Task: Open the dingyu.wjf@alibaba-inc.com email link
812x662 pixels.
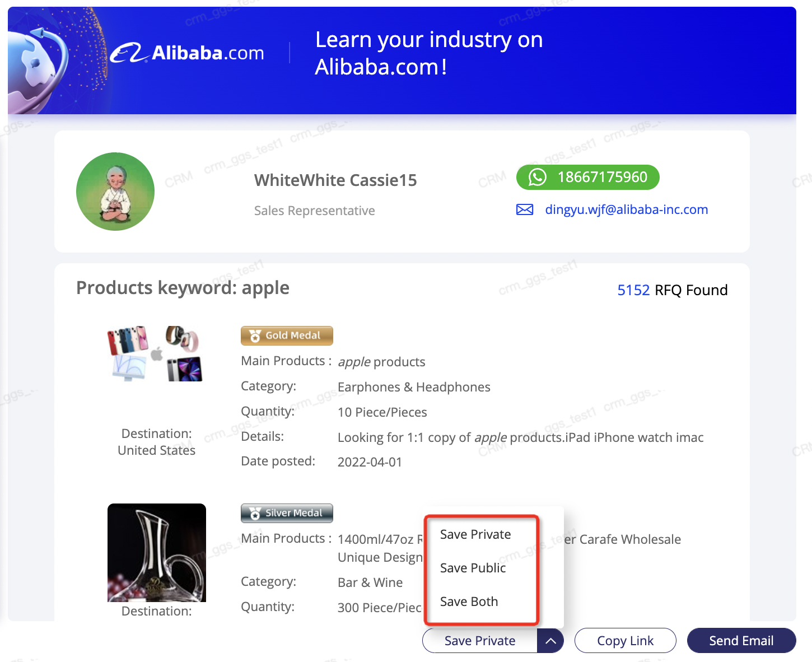Action: (627, 209)
